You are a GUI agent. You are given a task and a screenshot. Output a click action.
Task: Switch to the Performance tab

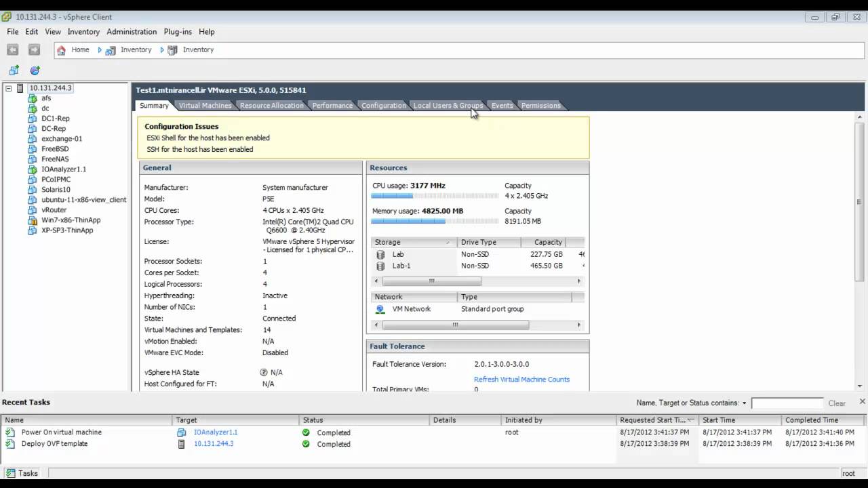pyautogui.click(x=332, y=105)
